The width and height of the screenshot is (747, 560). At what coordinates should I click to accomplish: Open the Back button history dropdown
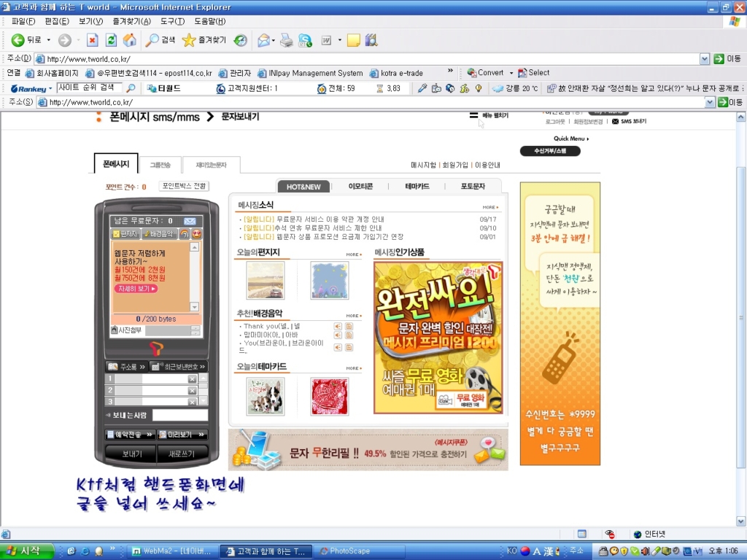(x=49, y=41)
